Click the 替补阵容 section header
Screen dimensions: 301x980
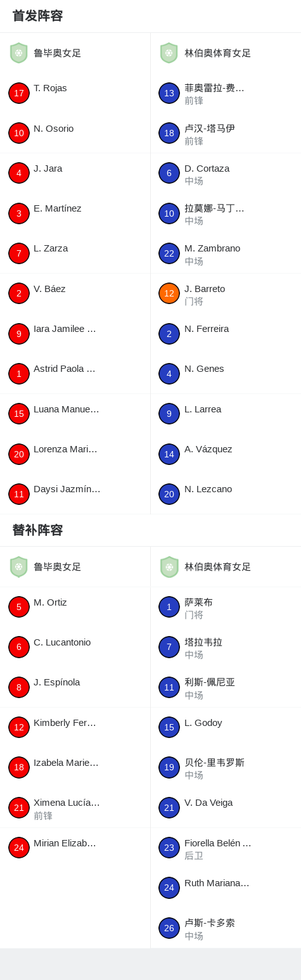(x=37, y=530)
